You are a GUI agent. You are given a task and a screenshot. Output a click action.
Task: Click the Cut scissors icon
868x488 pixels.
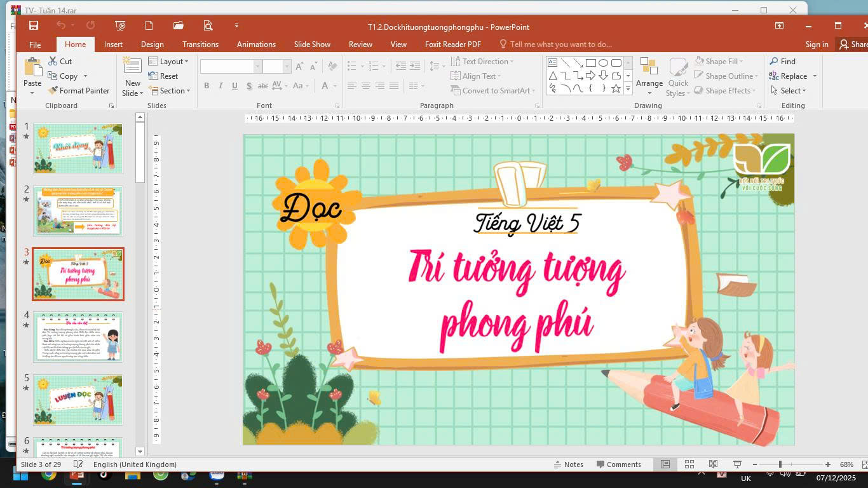53,62
